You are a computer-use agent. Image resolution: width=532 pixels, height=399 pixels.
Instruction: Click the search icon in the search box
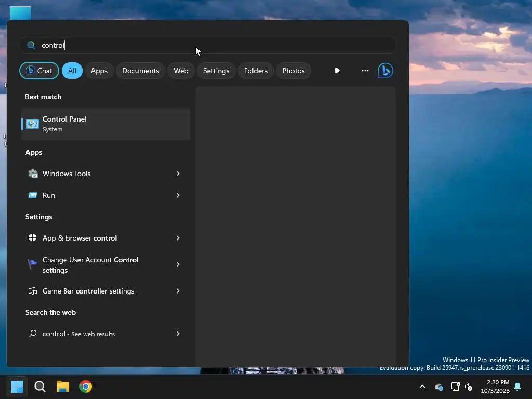31,45
